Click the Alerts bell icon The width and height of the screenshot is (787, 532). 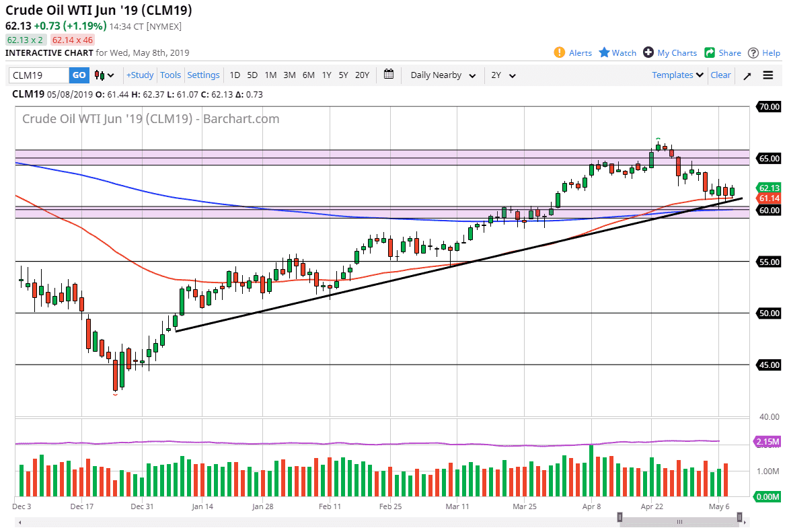click(558, 52)
